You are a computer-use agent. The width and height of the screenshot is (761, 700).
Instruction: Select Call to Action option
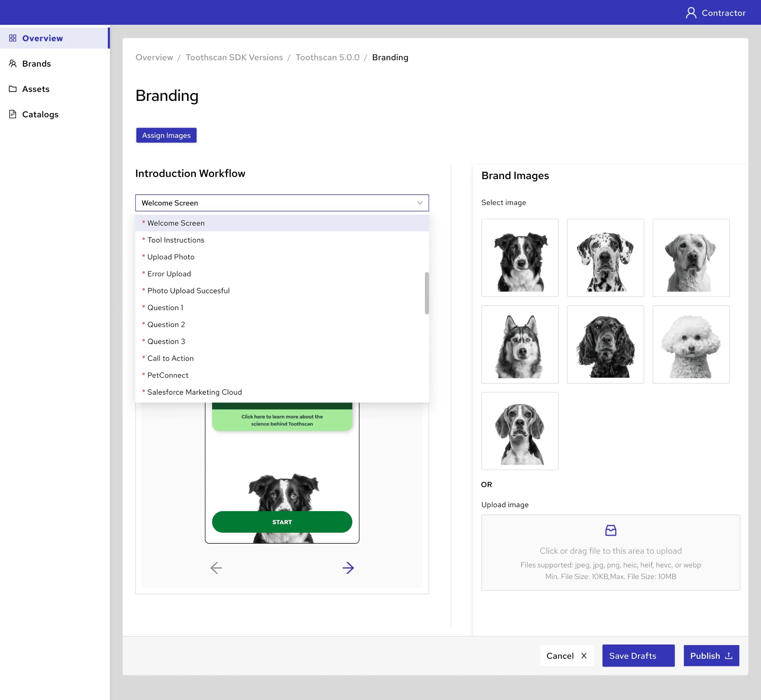coord(282,358)
